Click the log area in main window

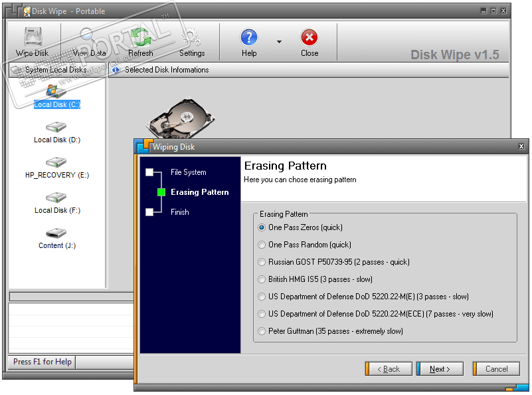coord(72,328)
